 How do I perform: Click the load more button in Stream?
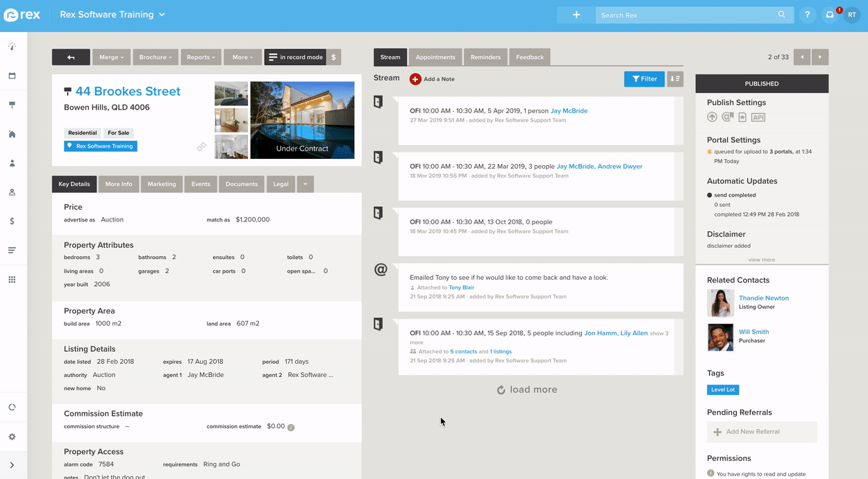(527, 389)
